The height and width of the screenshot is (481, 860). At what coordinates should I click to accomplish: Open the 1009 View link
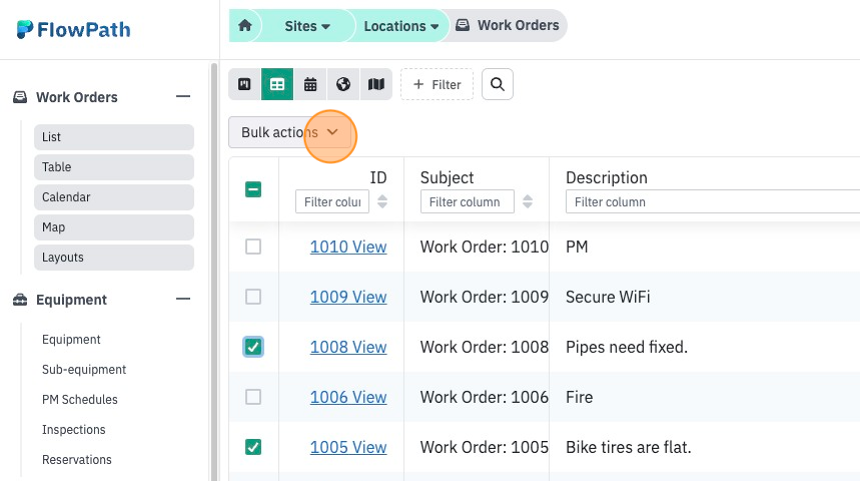[x=348, y=297]
